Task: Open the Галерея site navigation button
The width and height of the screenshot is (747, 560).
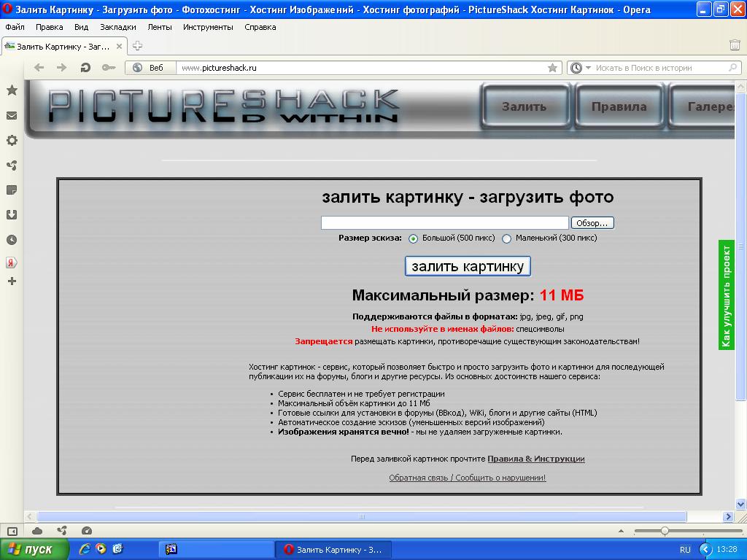Action: tap(703, 106)
